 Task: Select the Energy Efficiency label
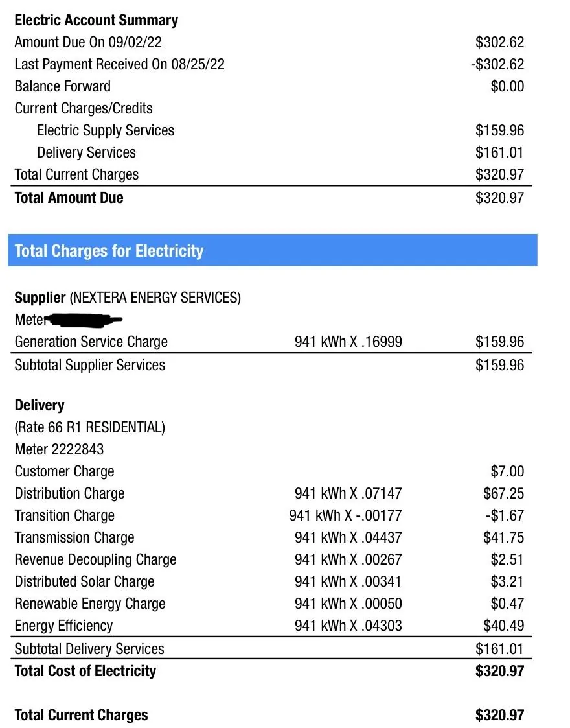click(63, 626)
